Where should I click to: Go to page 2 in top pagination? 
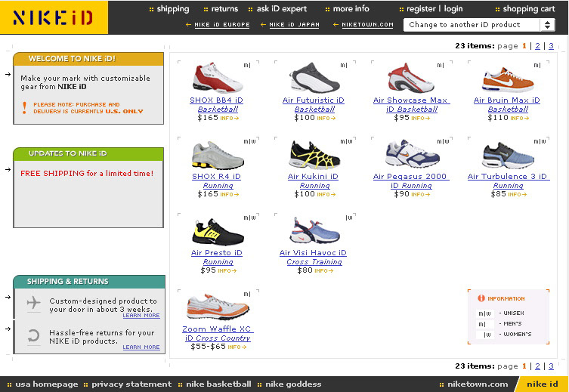pos(537,45)
